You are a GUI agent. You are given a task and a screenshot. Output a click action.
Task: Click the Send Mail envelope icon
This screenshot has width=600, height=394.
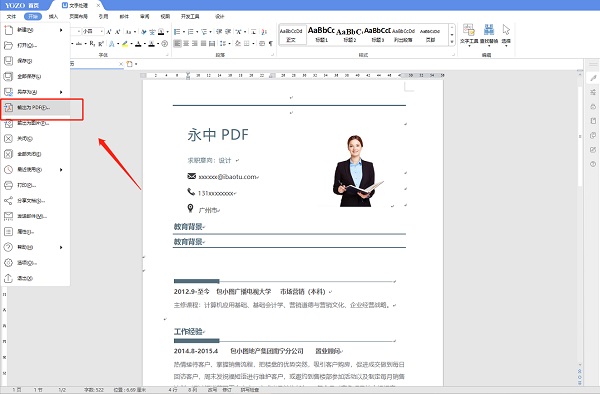click(x=8, y=216)
